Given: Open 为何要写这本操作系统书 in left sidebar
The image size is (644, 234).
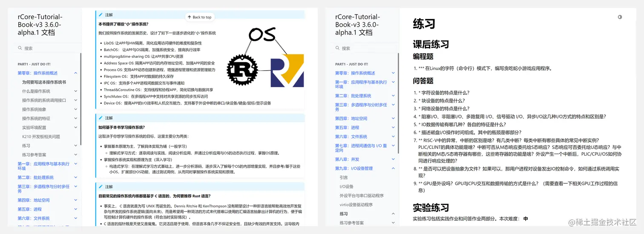Looking at the screenshot, I should [44, 82].
